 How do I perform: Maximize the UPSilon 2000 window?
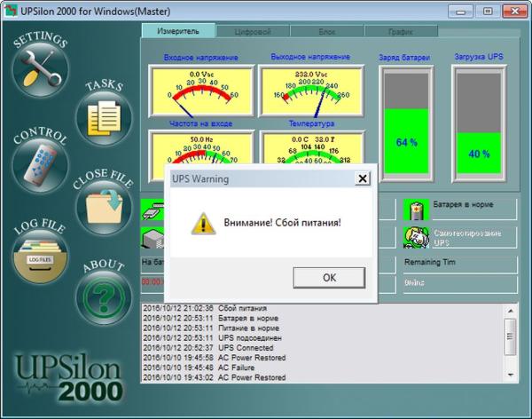[x=488, y=12]
